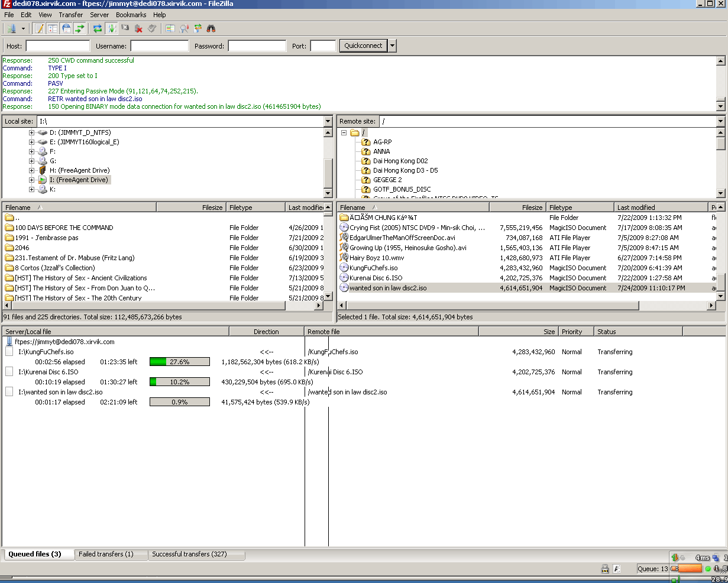Toggle transfer queue display
Image resolution: width=728 pixels, height=583 pixels.
[80, 28]
